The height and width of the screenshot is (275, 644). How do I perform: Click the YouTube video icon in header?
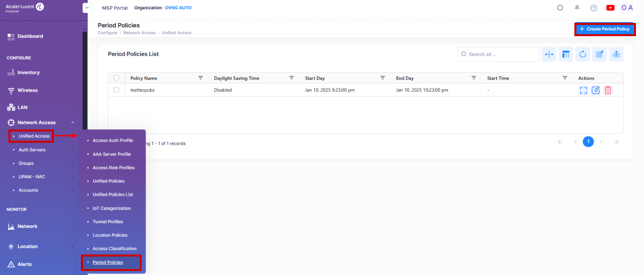(x=610, y=8)
